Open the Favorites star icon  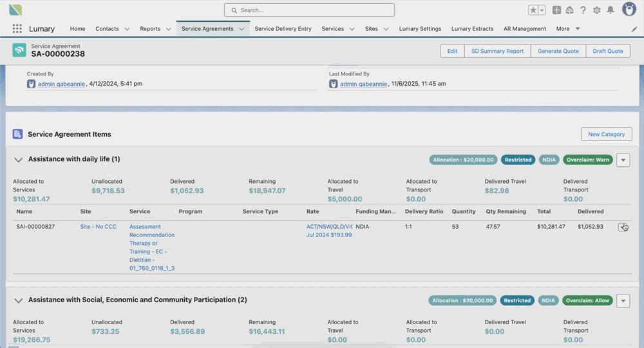click(x=533, y=10)
